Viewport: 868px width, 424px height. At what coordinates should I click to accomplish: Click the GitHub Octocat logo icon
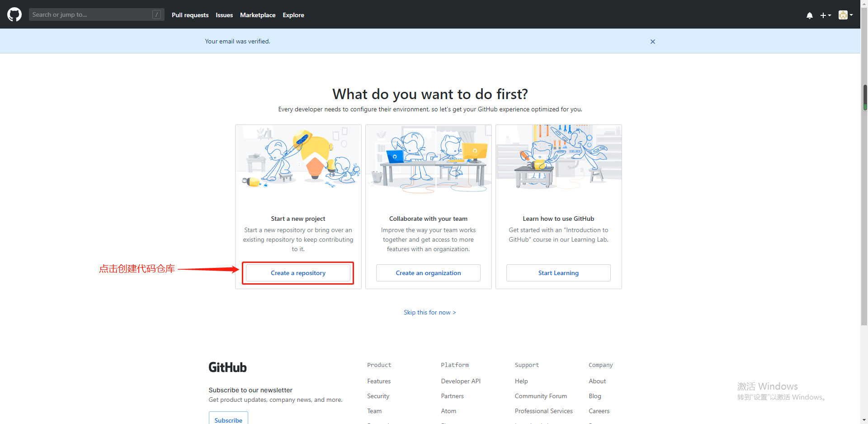(14, 14)
